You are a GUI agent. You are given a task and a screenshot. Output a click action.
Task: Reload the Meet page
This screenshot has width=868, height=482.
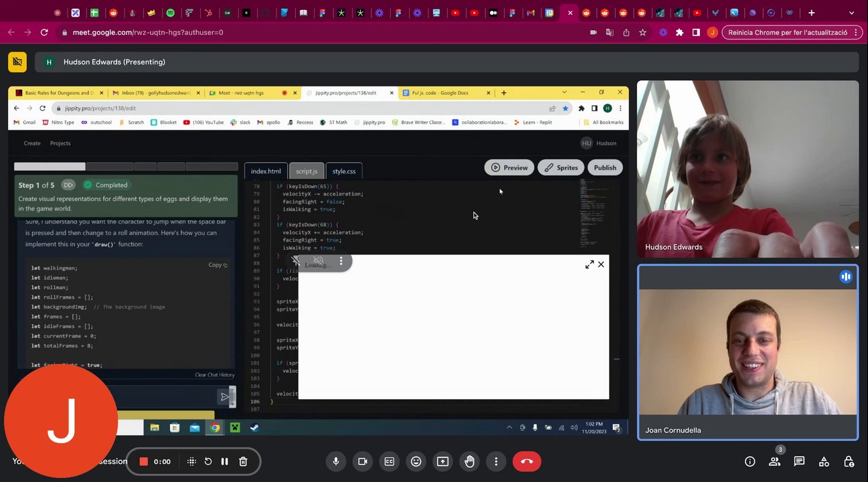click(x=44, y=32)
